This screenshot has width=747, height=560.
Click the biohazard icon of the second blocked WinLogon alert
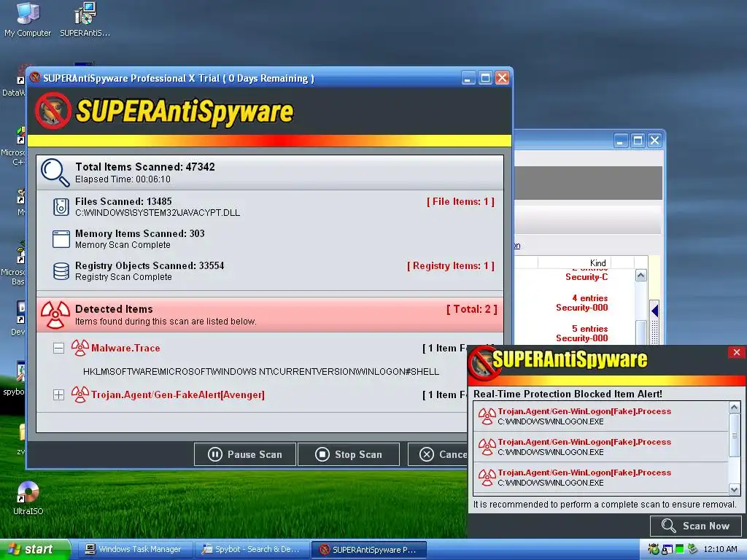(x=487, y=447)
